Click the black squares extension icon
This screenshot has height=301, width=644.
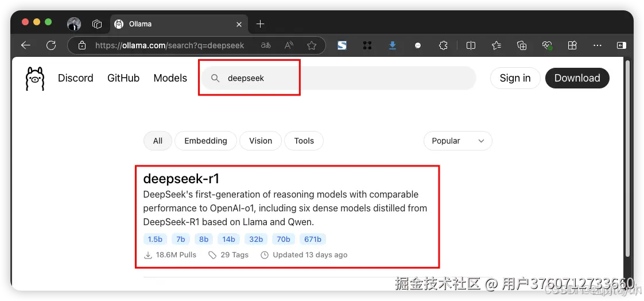click(367, 45)
